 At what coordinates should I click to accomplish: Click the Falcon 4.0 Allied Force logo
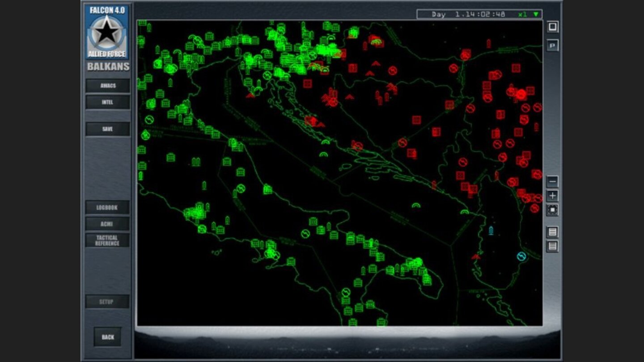[107, 32]
